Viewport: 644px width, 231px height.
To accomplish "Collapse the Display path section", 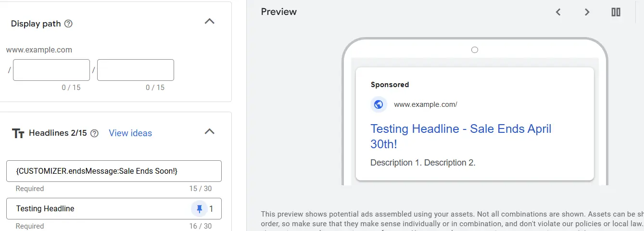I will click(x=210, y=22).
